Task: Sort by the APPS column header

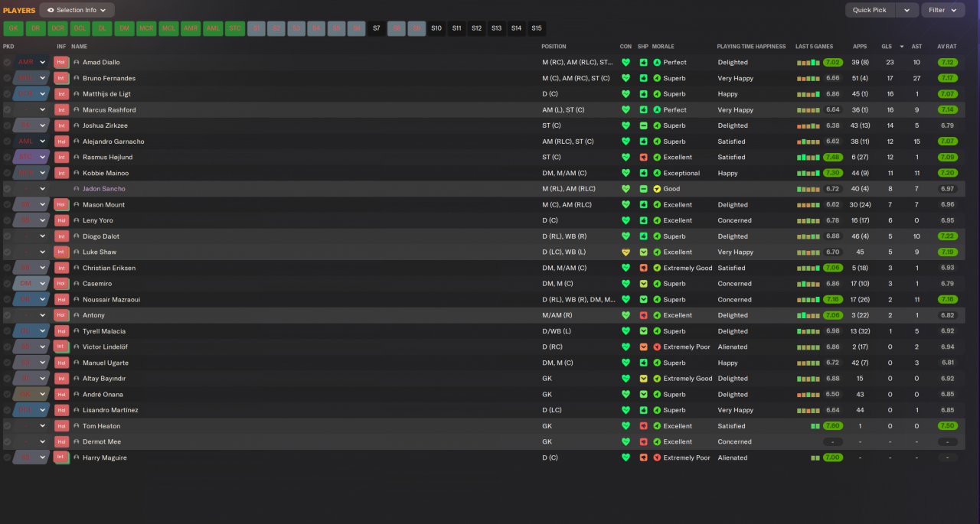Action: [x=861, y=47]
